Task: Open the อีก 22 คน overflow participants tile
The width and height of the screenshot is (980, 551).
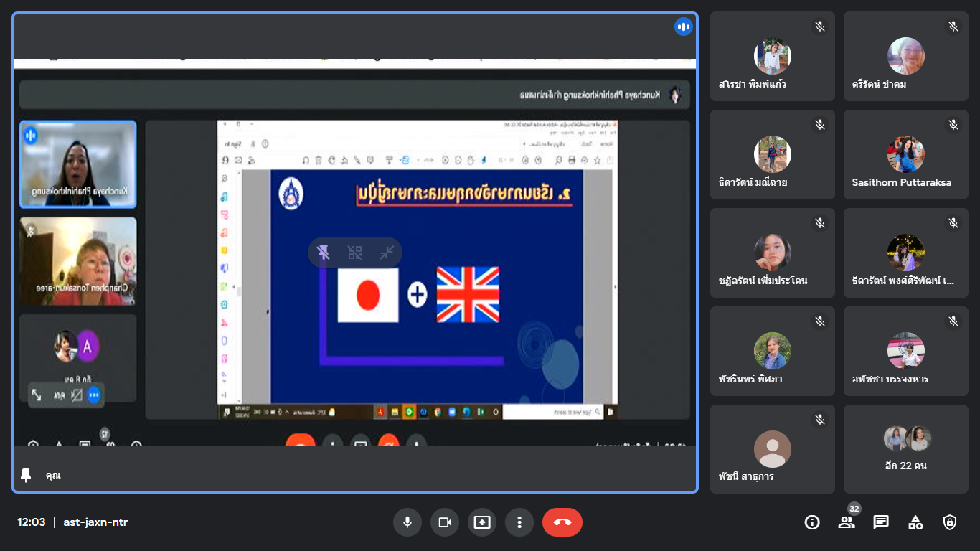Action: (906, 448)
